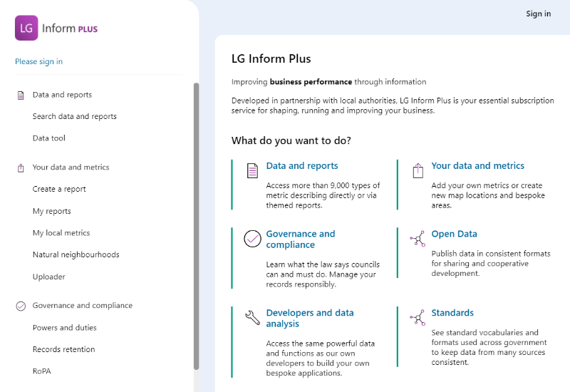Open the Developers and data analysis heading link
570x392 pixels.
310,318
